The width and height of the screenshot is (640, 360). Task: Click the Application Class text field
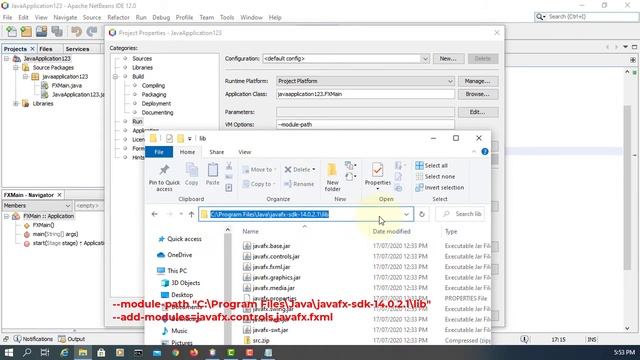coord(365,94)
